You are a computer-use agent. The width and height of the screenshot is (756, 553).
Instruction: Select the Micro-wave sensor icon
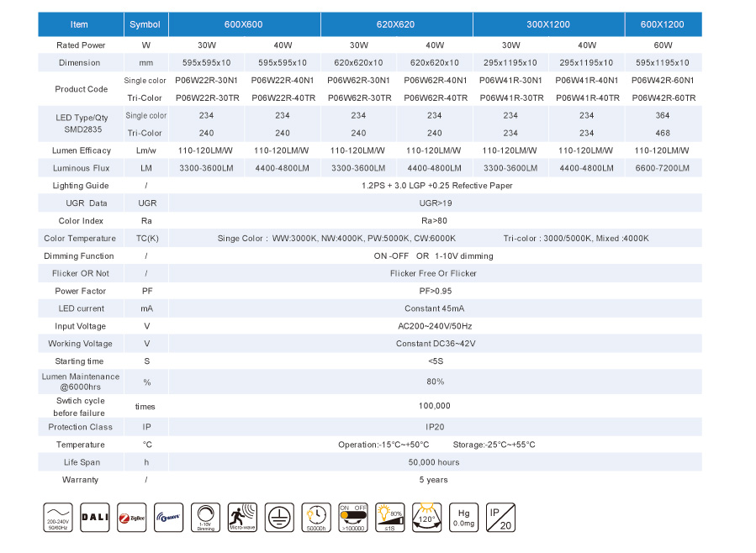pos(242,517)
